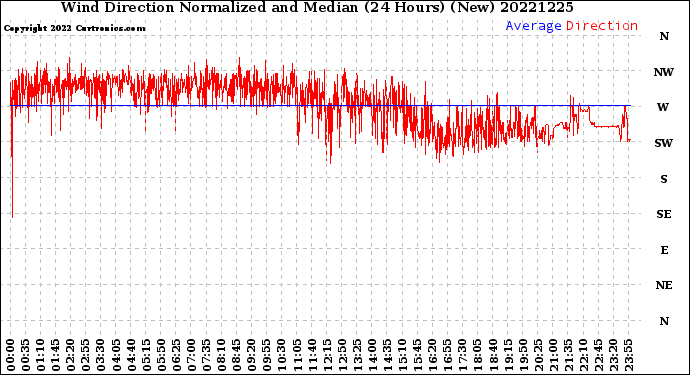Image resolution: width=690 pixels, height=375 pixels.
Task: Click the 00:00 time axis label
Action: tap(11, 356)
